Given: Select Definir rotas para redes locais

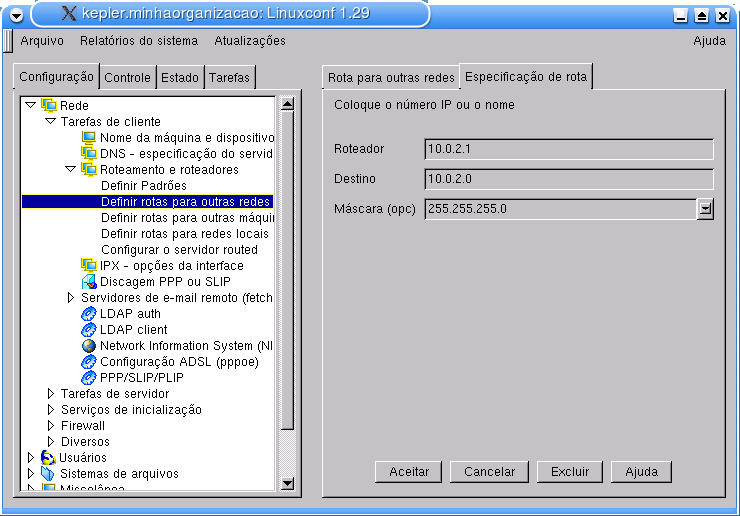Looking at the screenshot, I should [185, 234].
